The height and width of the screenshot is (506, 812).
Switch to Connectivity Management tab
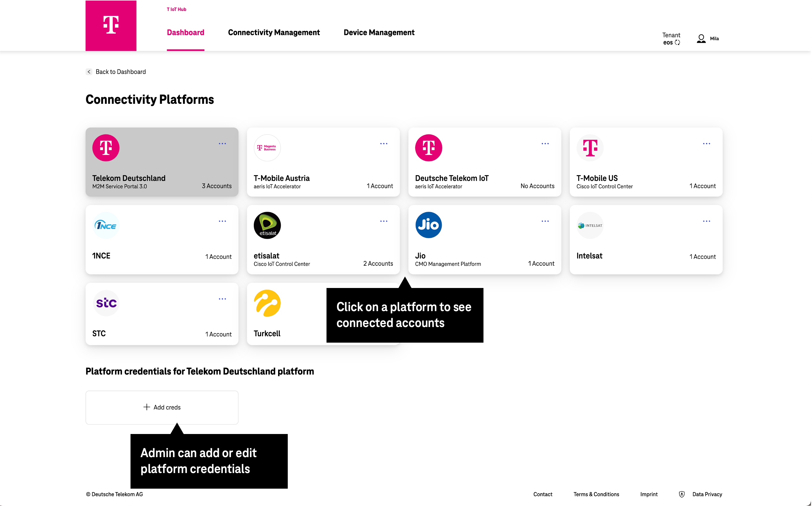pyautogui.click(x=274, y=32)
